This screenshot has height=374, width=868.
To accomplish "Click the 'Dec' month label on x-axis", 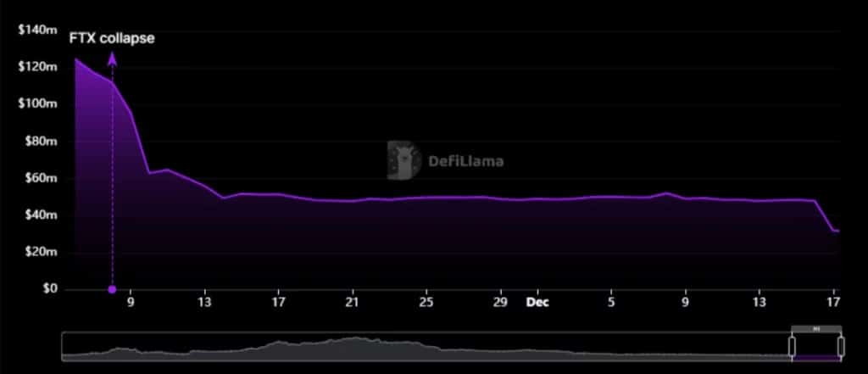I will (x=537, y=303).
